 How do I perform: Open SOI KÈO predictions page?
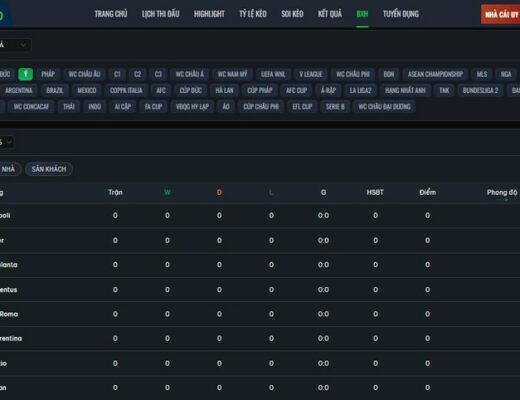click(292, 14)
